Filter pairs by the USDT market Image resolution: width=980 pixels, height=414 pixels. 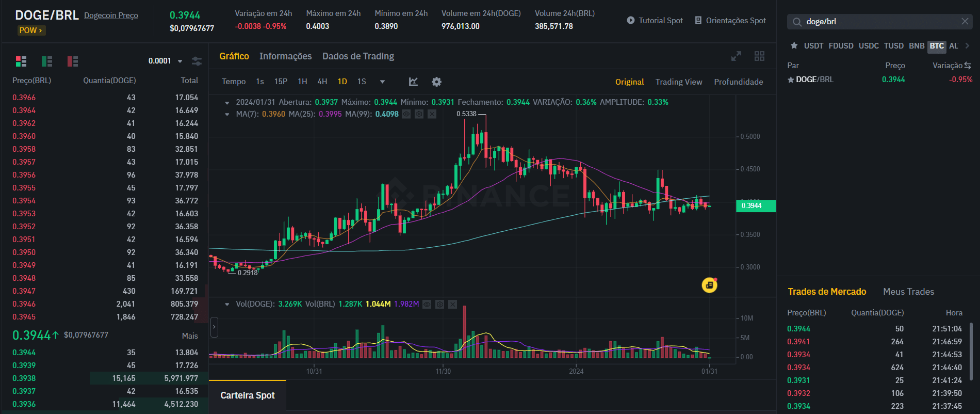pyautogui.click(x=813, y=46)
